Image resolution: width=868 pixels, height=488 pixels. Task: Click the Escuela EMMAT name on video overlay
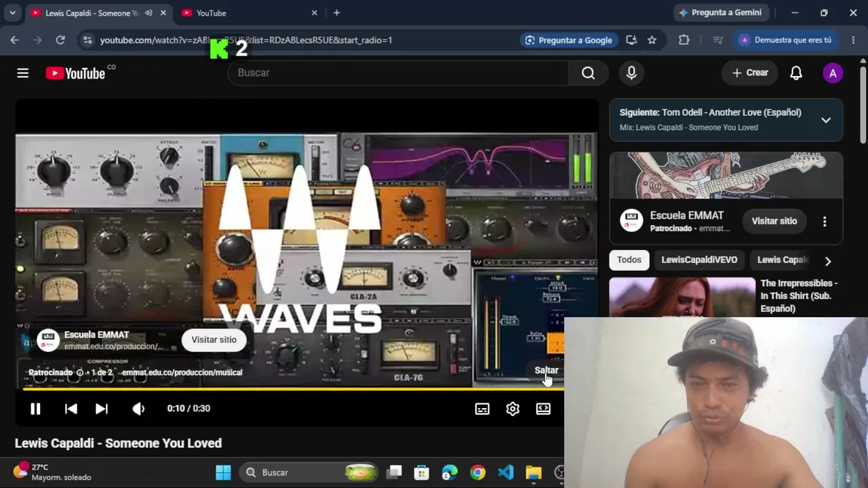point(96,335)
